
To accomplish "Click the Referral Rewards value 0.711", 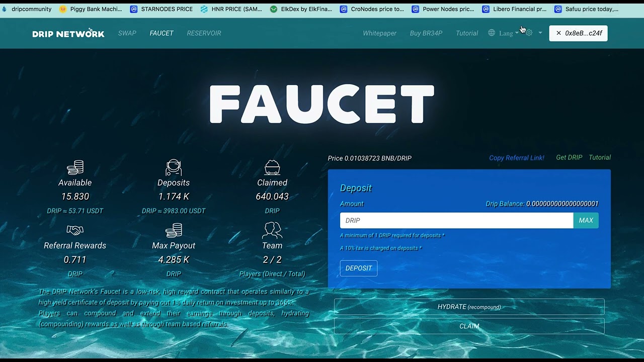I will coord(75,259).
